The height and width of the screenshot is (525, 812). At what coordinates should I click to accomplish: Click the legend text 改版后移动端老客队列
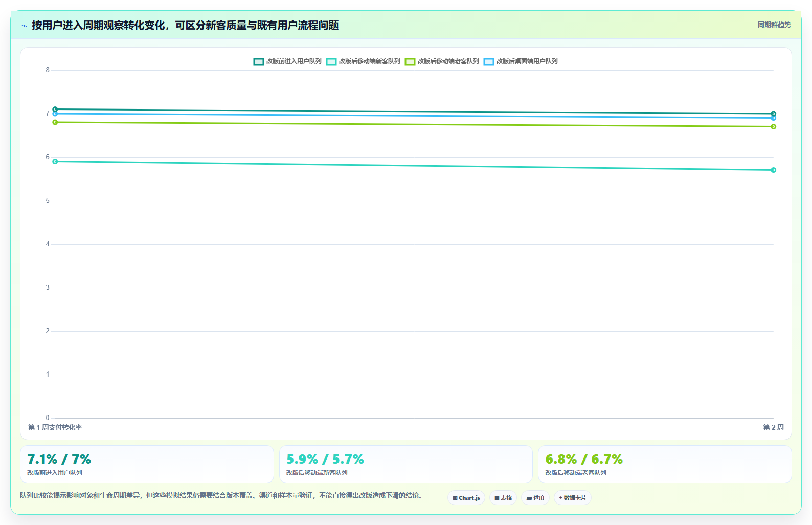click(448, 61)
